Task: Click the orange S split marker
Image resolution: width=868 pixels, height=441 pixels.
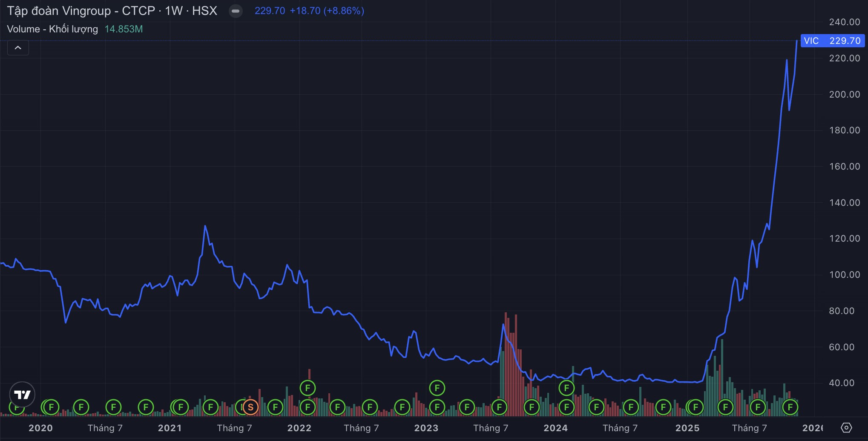Action: 250,407
